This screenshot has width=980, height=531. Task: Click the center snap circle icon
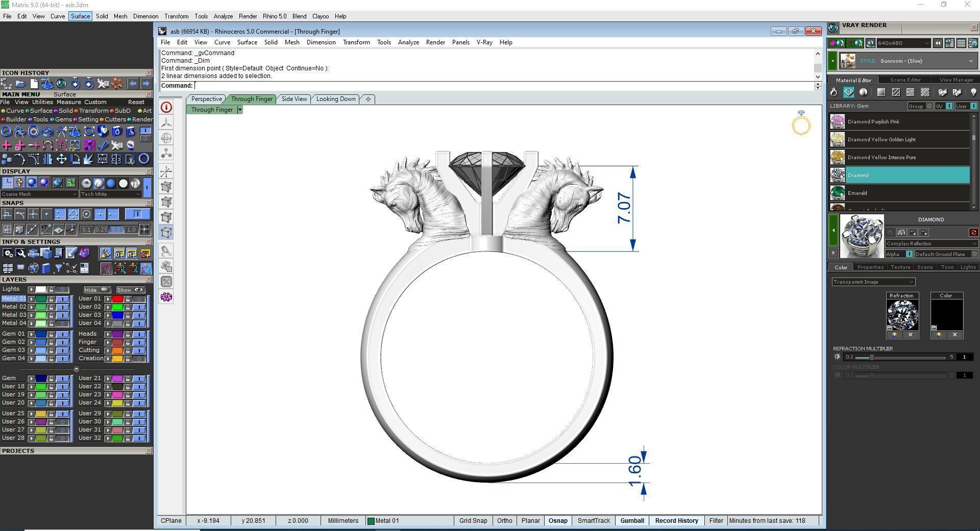[x=86, y=214]
